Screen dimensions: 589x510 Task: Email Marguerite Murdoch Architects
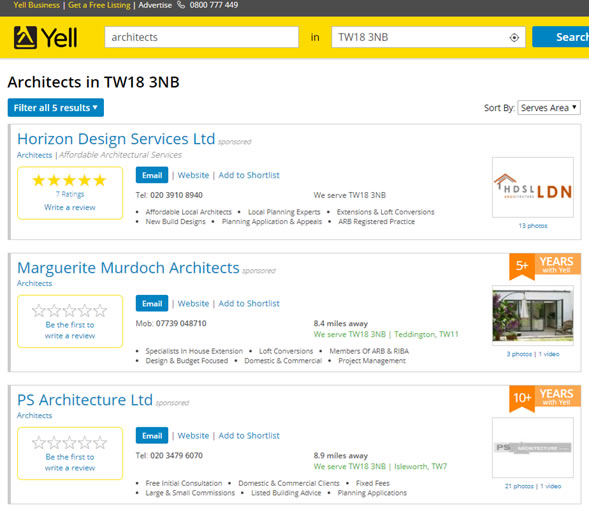(152, 303)
